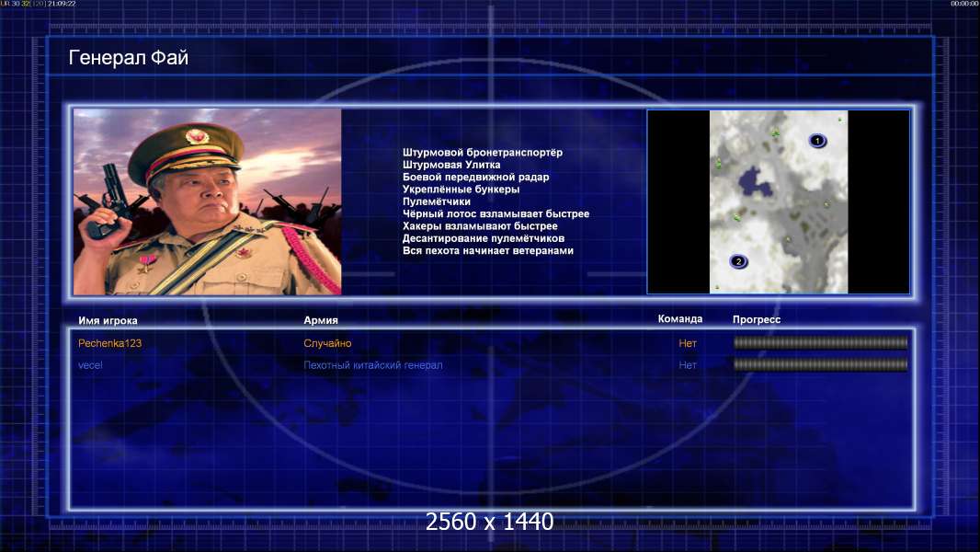Click the line Штурмовая Улитка
The image size is (980, 552).
point(451,165)
